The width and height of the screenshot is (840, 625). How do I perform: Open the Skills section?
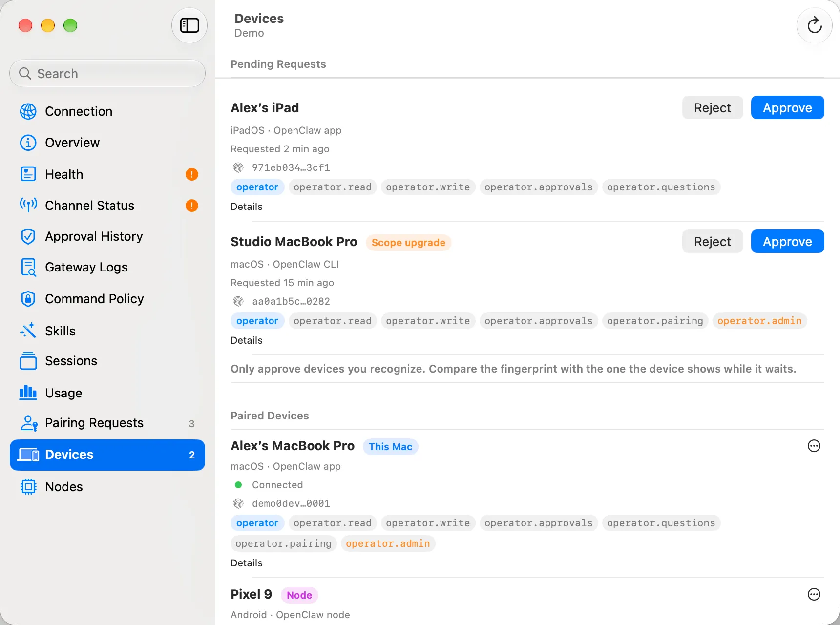coord(107,331)
